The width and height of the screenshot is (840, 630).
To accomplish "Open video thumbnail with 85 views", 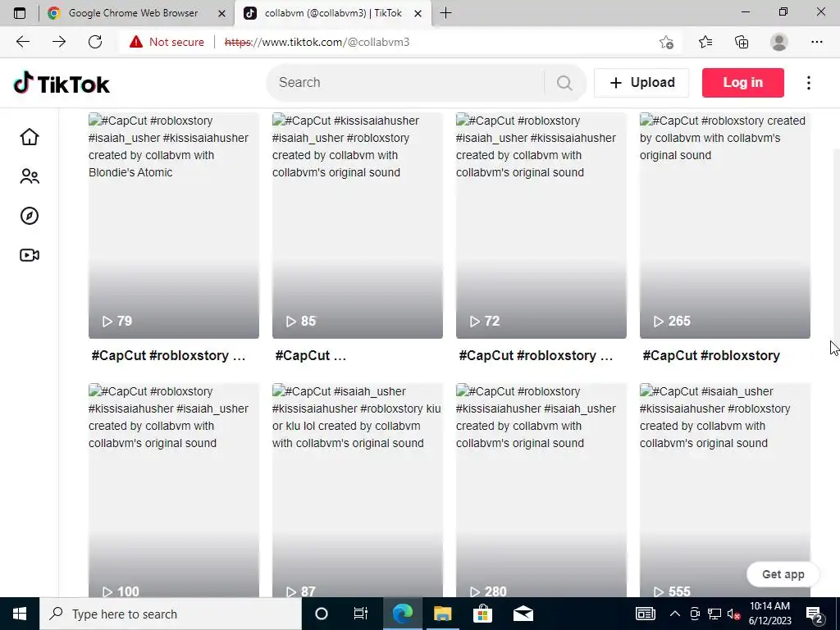I will click(x=358, y=226).
